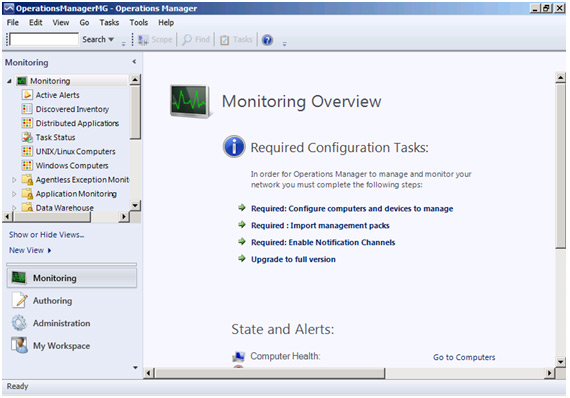This screenshot has width=570, height=398.
Task: Open the Edit menu
Action: click(x=36, y=23)
